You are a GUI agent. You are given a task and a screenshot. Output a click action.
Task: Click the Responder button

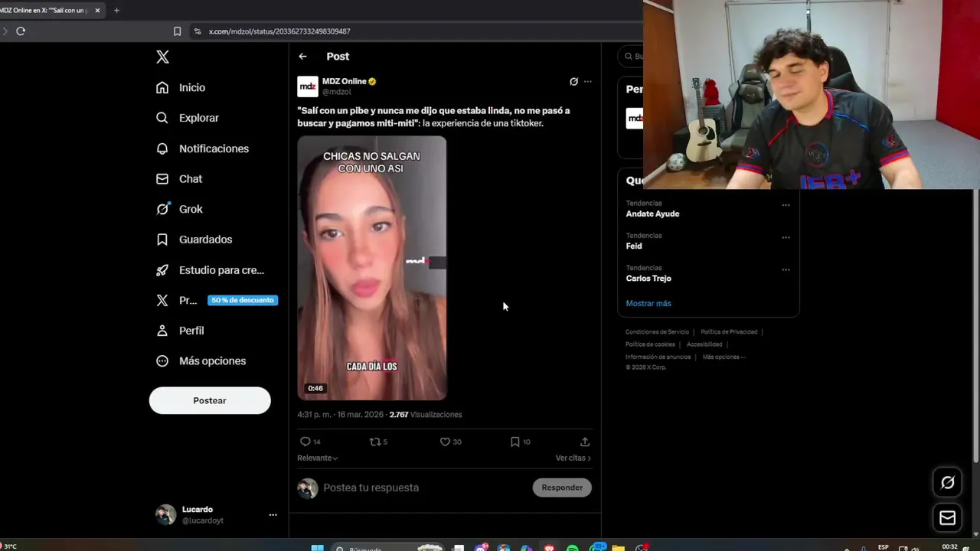562,487
